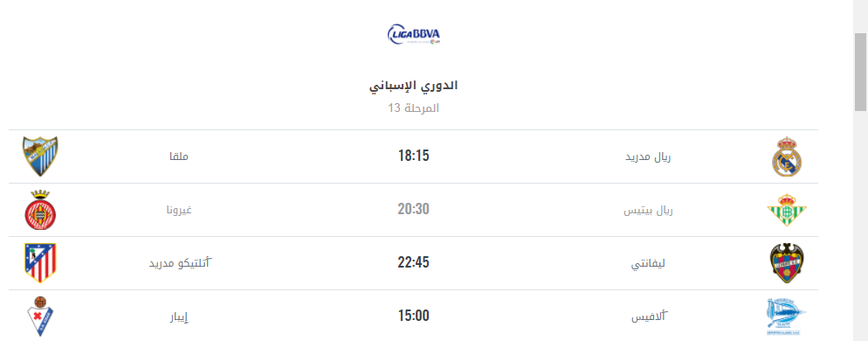This screenshot has width=868, height=341.
Task: Click the Levante club crest
Action: pos(787,263)
